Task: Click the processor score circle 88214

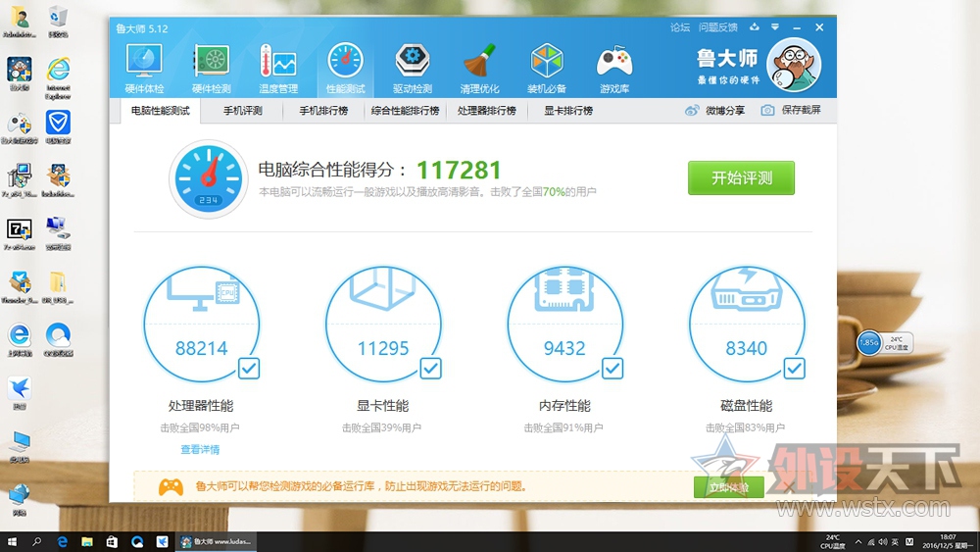Action: (201, 325)
